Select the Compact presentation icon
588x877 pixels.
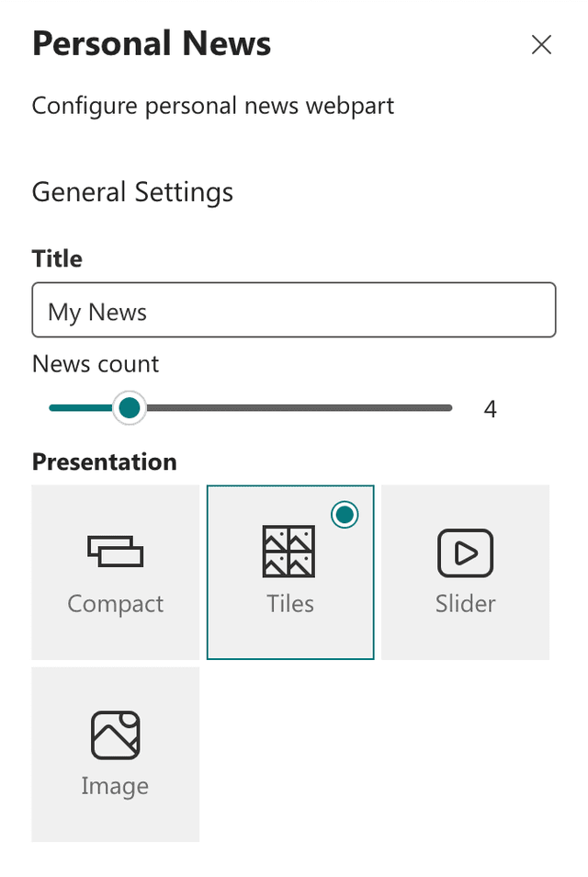[x=115, y=552]
